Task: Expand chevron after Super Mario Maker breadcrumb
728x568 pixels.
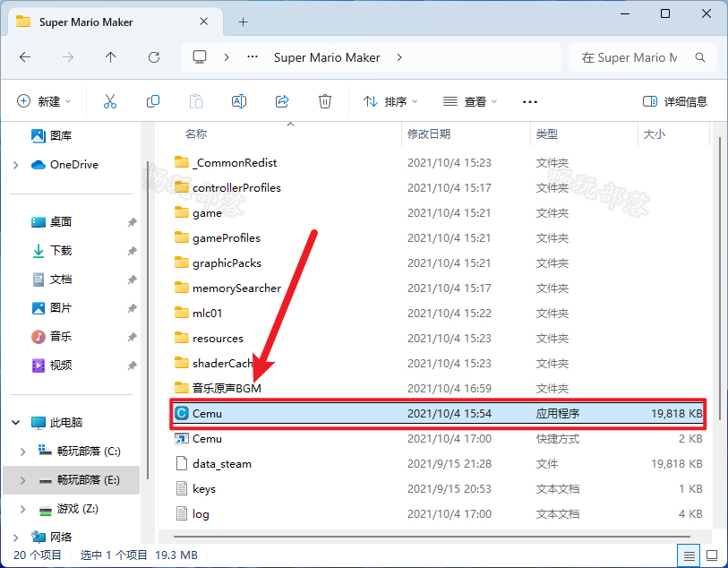Action: pos(399,57)
